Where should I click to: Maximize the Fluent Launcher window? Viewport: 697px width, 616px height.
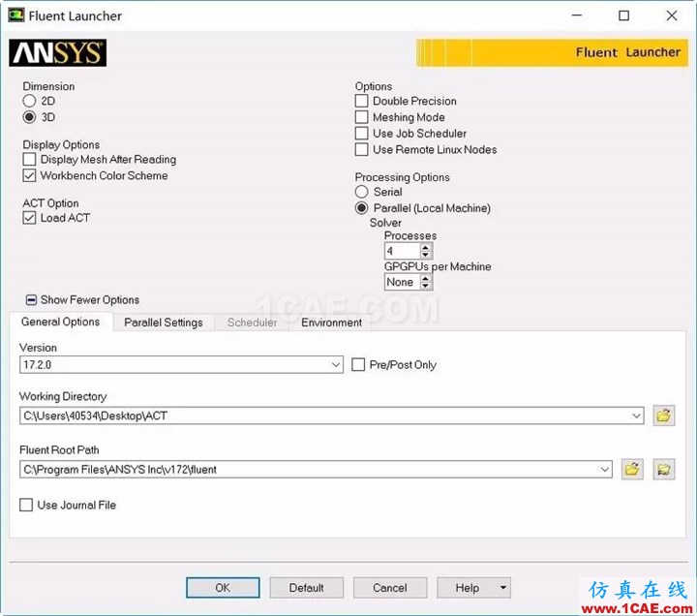[623, 15]
